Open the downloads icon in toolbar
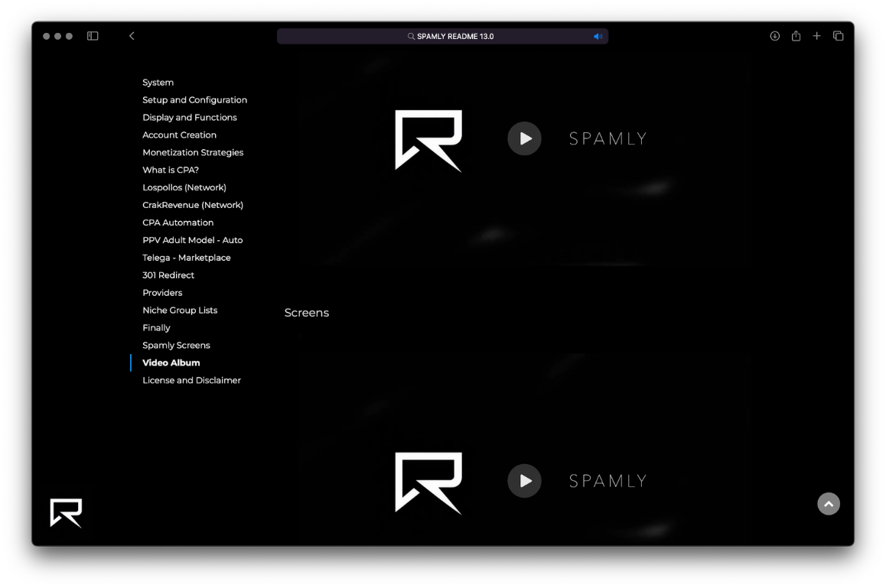 click(775, 36)
